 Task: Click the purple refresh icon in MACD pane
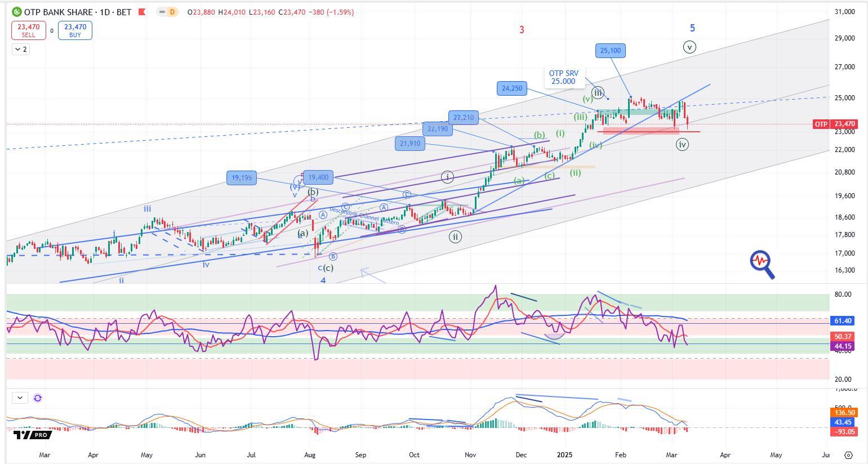click(38, 398)
